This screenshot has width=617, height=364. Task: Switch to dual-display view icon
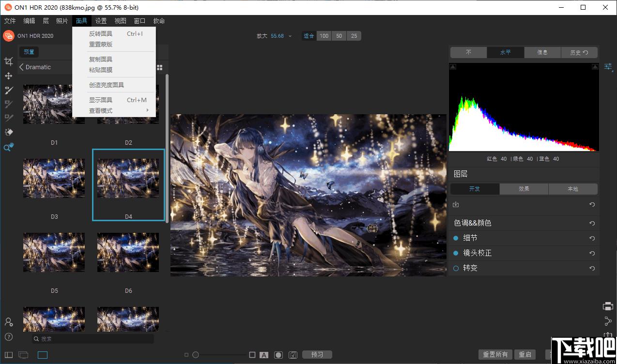[x=23, y=355]
